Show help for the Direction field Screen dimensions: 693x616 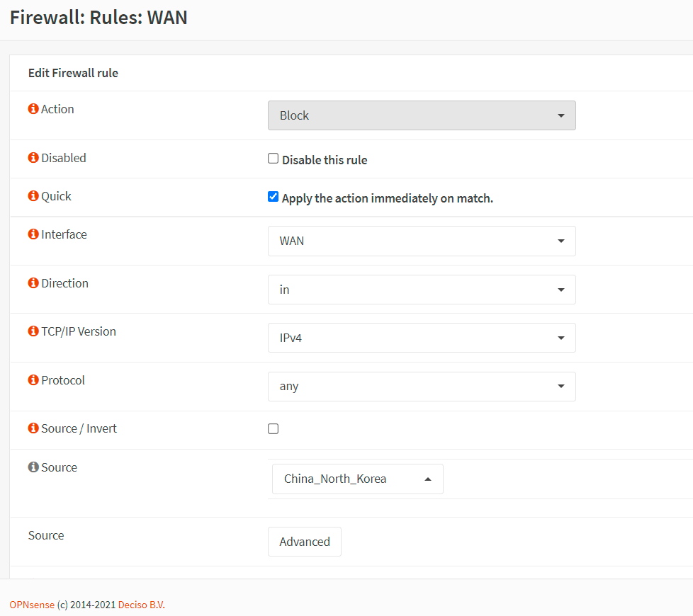[33, 283]
